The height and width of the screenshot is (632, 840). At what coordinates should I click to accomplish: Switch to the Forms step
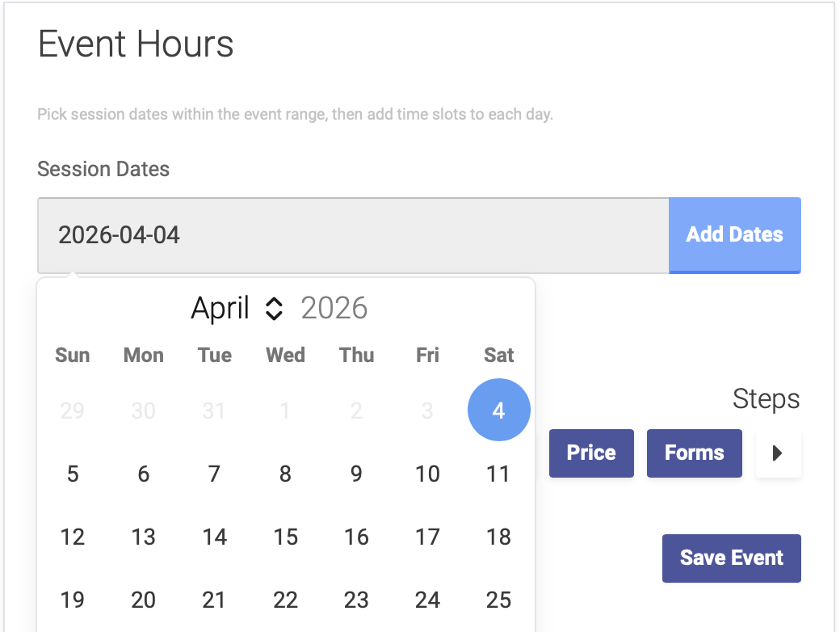694,453
